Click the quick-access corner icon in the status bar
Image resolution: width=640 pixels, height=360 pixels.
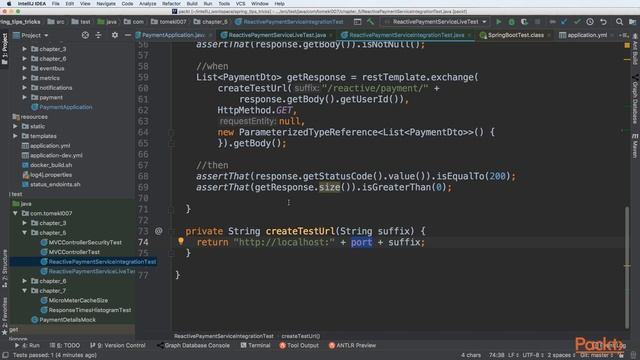pyautogui.click(x=5, y=355)
